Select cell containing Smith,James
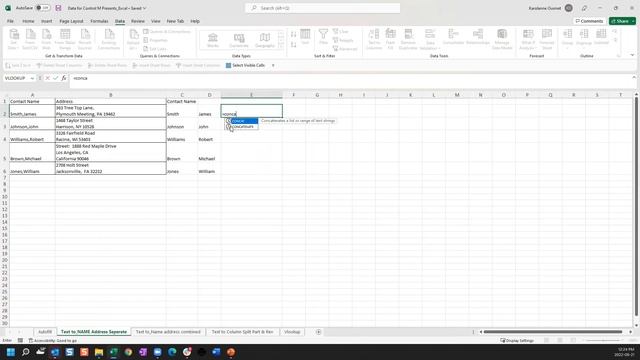Viewport: 640px width, 360px height. (32, 111)
